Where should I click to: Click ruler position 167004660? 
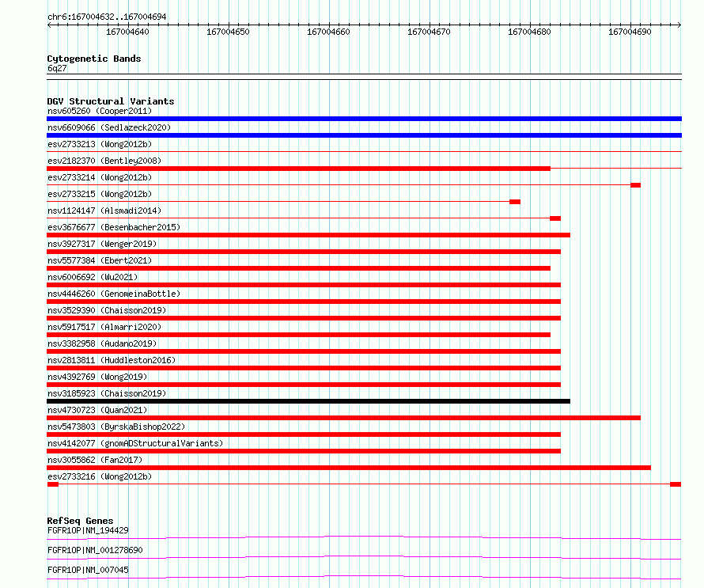point(328,32)
